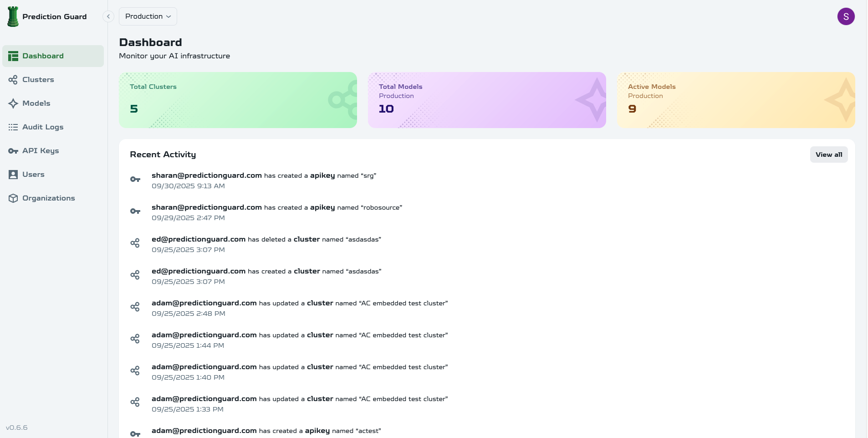Click key icon beside "srg" apikey entry
Image resolution: width=868 pixels, height=438 pixels.
[x=135, y=180]
